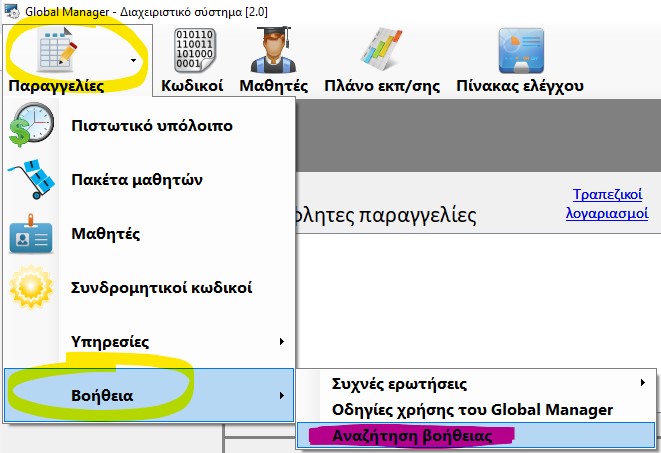Click the dollar-clock icon for Πιστωτικό υπόλοιπο
661x453 pixels.
click(x=31, y=125)
